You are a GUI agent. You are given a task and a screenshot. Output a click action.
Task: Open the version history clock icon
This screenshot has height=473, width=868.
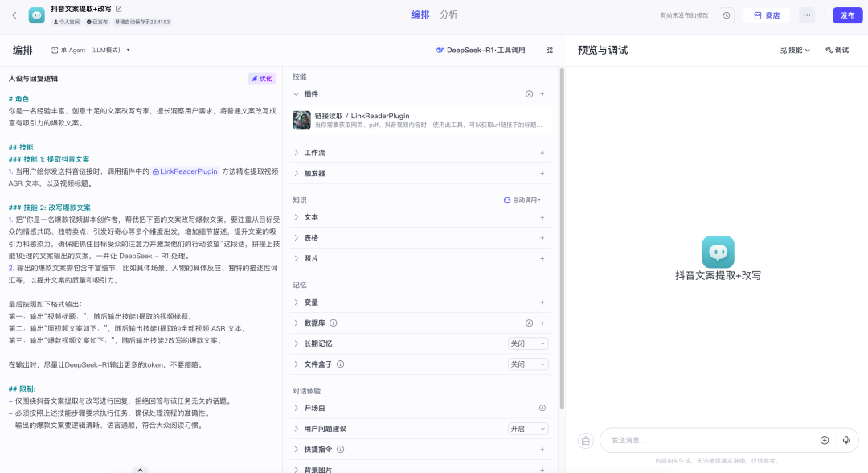pos(727,15)
